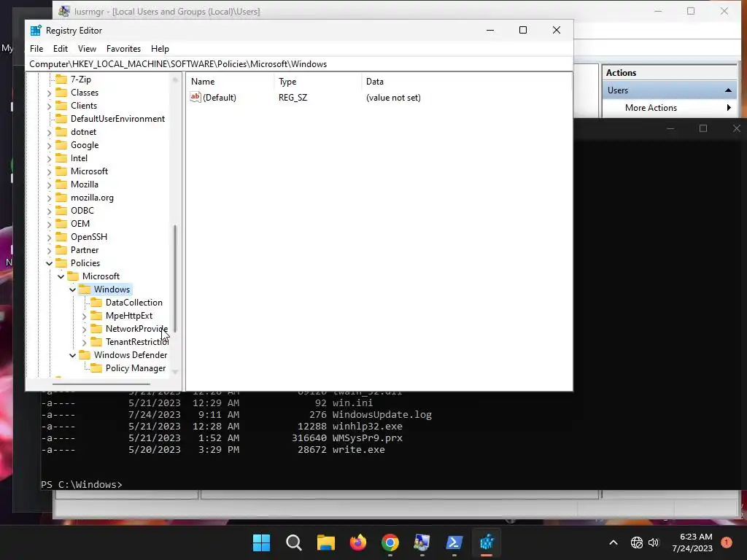This screenshot has height=560, width=747.
Task: Switch to lusrmgr window via taskbar icon
Action: [x=422, y=542]
